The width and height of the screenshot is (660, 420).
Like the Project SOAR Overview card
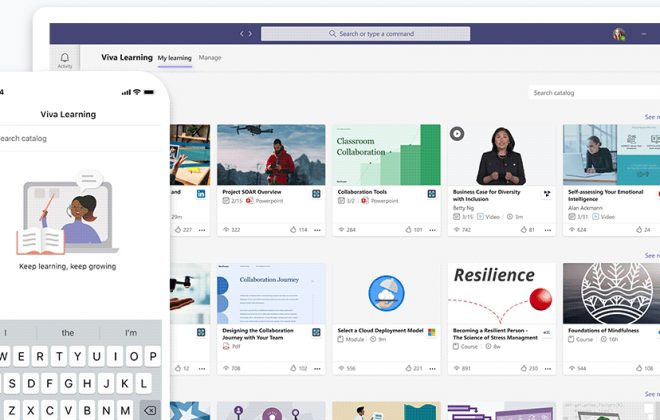(293, 229)
